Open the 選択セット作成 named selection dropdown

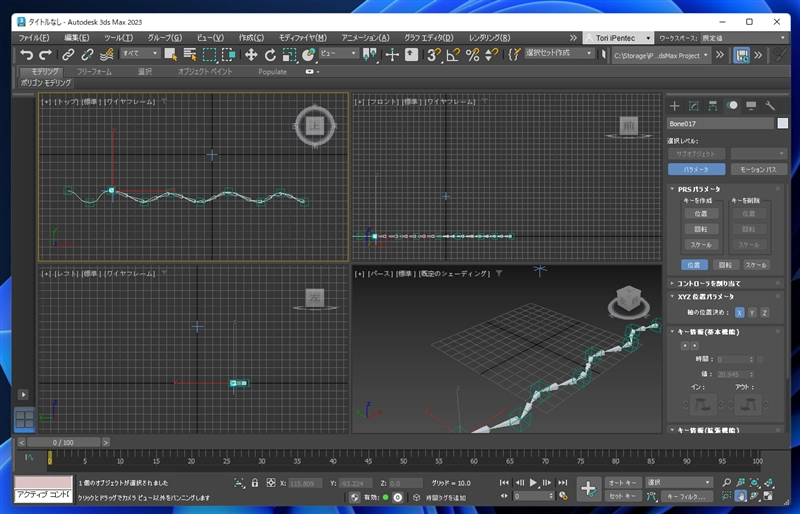[x=559, y=53]
